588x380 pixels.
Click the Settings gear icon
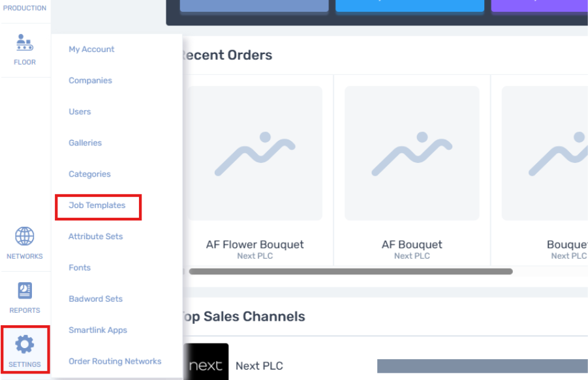point(25,344)
